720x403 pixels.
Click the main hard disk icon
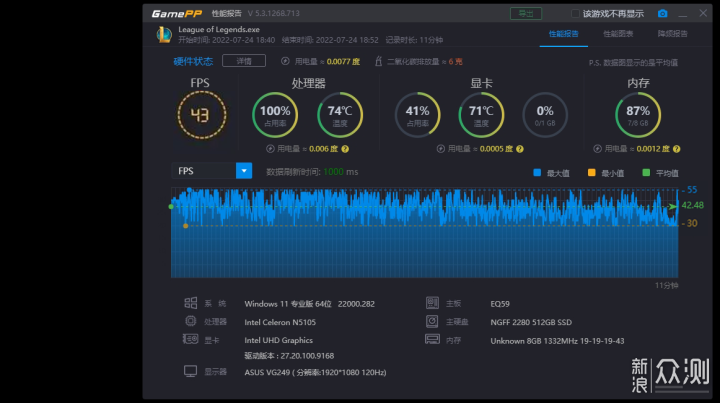pyautogui.click(x=432, y=321)
